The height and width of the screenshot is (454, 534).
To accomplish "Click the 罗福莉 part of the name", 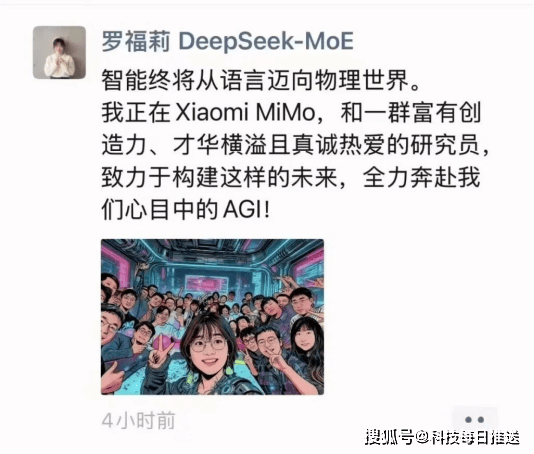I will coord(136,42).
